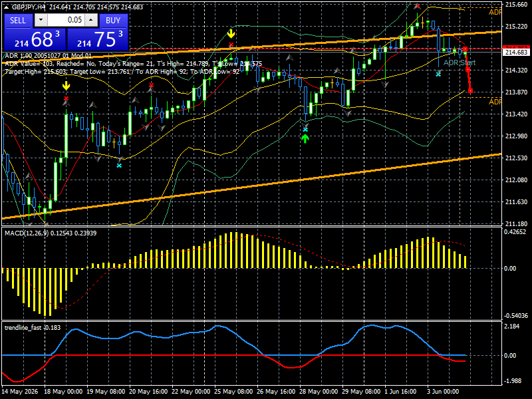
Task: Click the 14 May 2026 date label
Action: coord(20,391)
